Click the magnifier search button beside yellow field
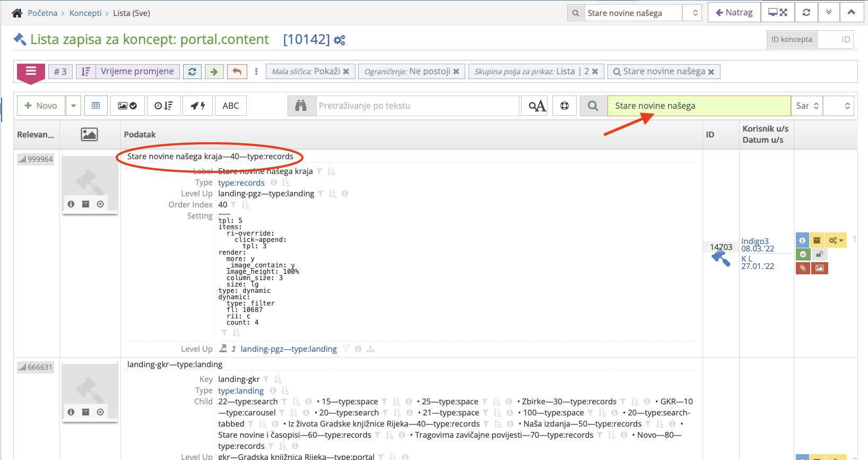Screen dimensions: 868x460 click(593, 106)
